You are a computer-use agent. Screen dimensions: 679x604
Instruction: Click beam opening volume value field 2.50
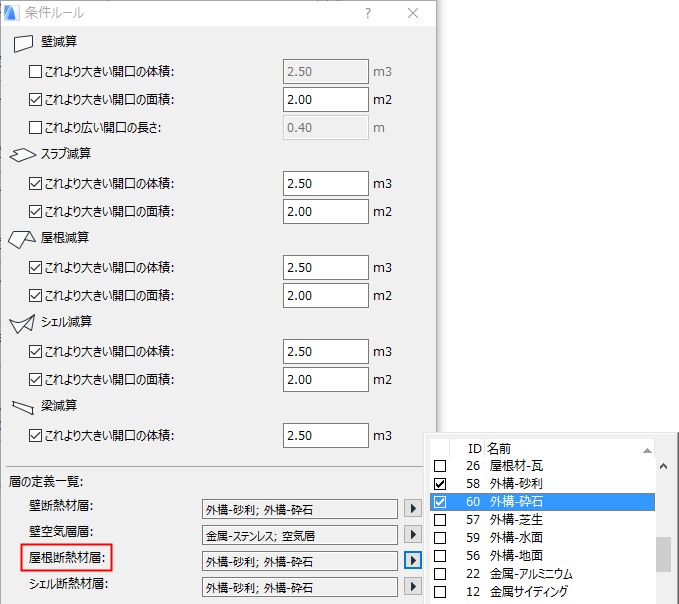[326, 436]
